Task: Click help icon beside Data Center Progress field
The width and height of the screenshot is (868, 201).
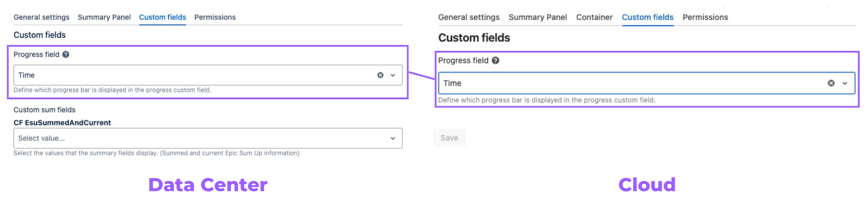Action: pyautogui.click(x=66, y=55)
